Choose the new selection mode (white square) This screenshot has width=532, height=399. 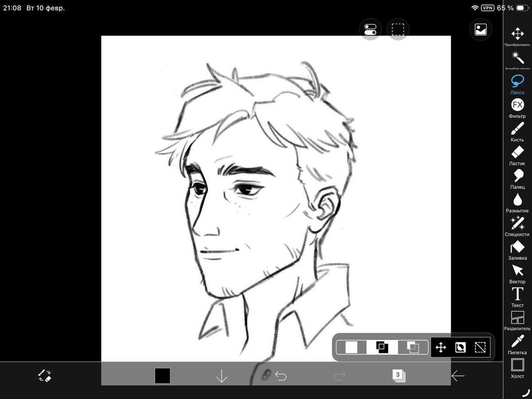tap(352, 347)
